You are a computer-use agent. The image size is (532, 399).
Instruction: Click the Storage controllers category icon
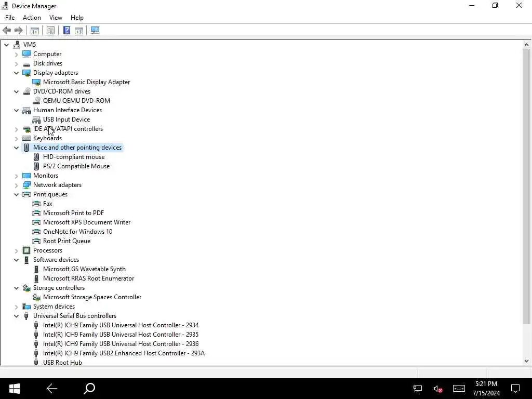pos(26,288)
